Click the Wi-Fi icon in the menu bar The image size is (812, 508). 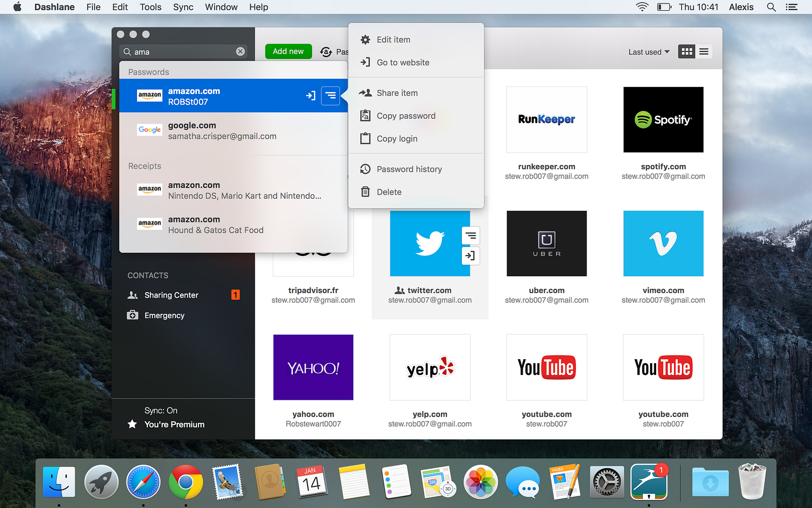coord(642,7)
